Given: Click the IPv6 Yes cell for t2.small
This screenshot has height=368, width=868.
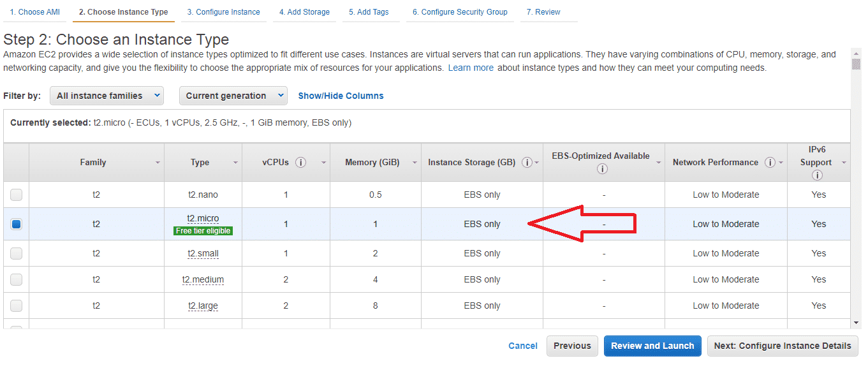Looking at the screenshot, I should coord(819,253).
